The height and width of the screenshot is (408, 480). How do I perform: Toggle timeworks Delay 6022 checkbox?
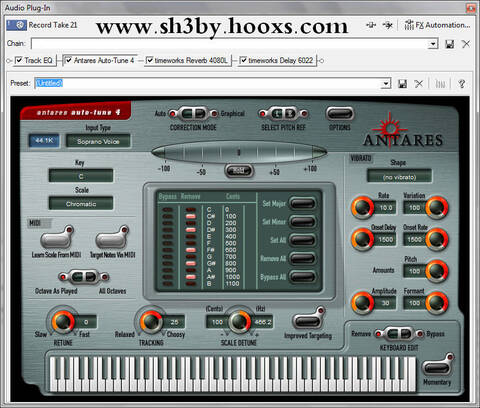pyautogui.click(x=243, y=60)
